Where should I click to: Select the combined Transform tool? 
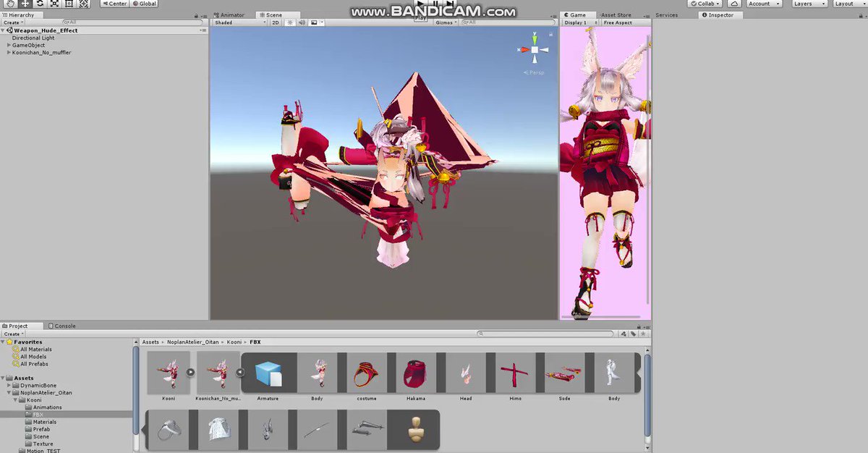pyautogui.click(x=84, y=4)
